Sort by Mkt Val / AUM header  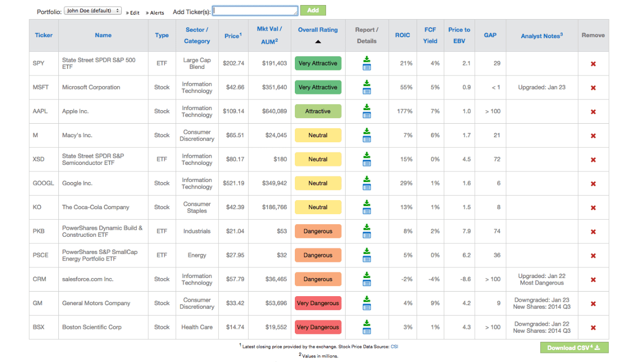pyautogui.click(x=270, y=35)
